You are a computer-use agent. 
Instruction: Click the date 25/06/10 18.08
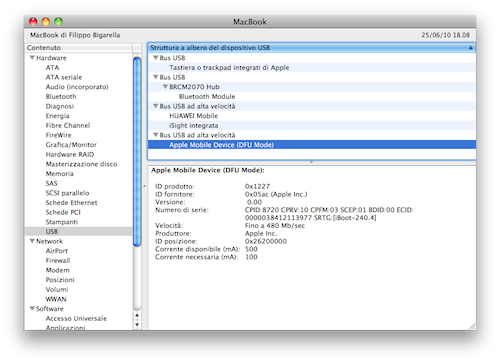tap(445, 35)
